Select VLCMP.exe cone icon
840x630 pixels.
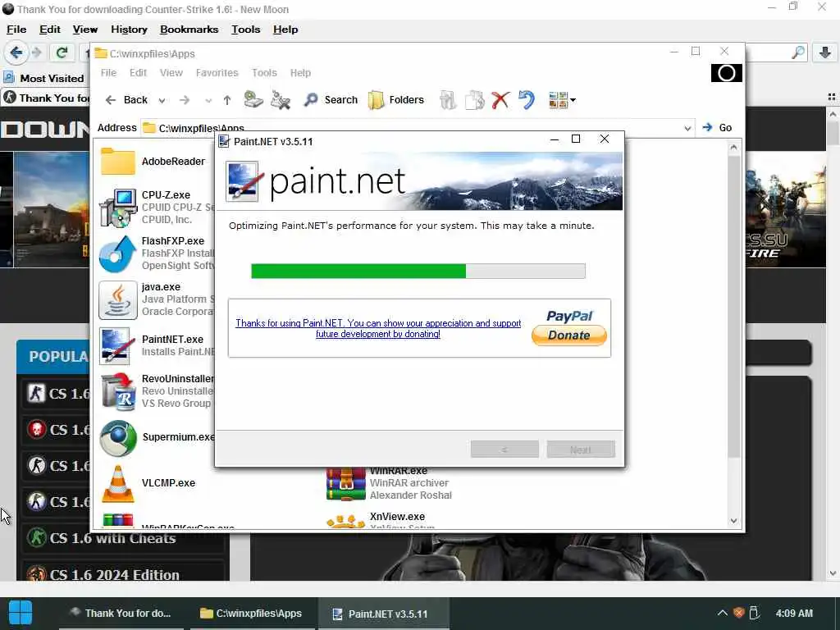(x=118, y=483)
